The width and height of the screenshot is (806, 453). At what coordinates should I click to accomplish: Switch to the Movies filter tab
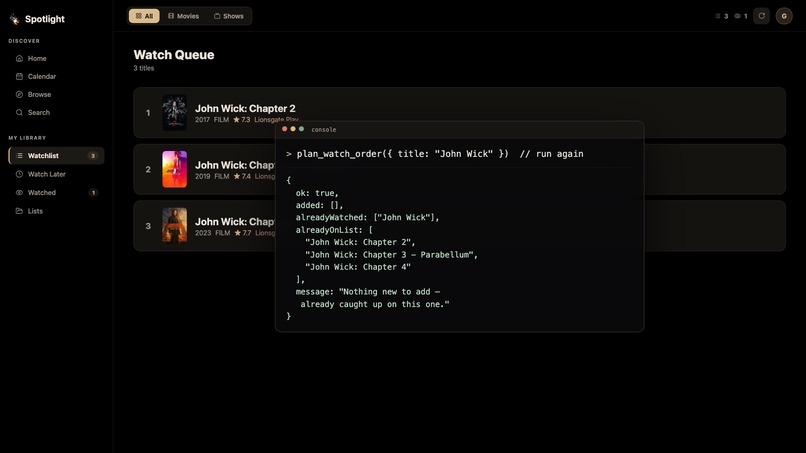click(184, 16)
